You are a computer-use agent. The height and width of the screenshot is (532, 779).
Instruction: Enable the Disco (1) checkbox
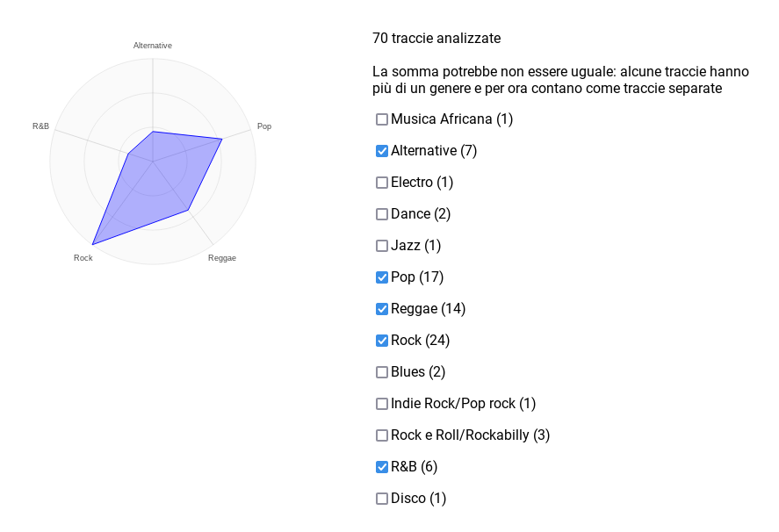381,498
